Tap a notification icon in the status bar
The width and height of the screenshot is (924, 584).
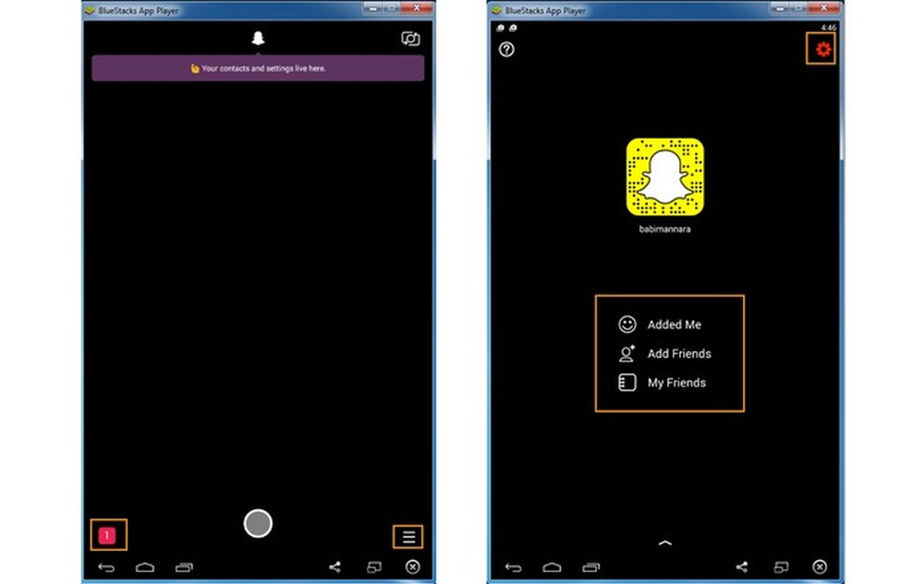pos(500,30)
